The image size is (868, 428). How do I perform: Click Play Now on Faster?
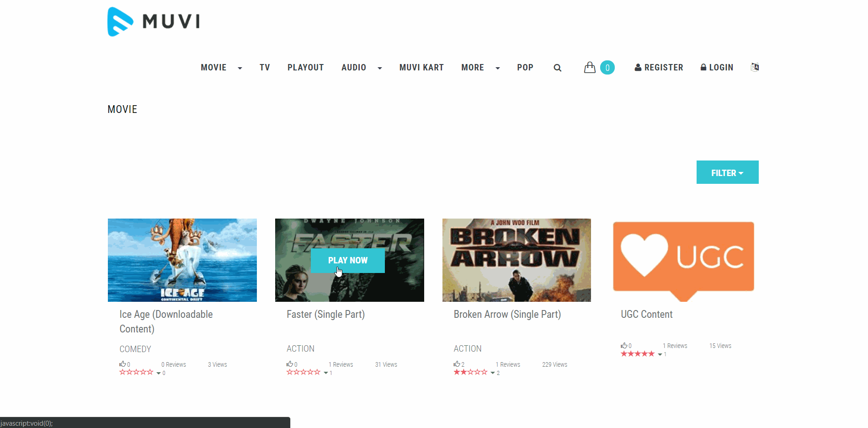click(347, 260)
